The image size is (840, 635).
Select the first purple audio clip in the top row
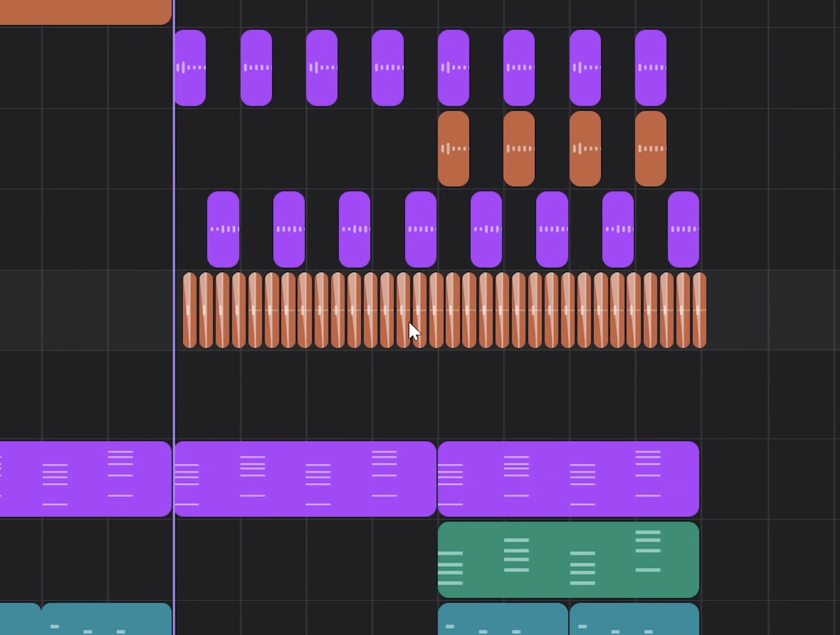click(190, 68)
